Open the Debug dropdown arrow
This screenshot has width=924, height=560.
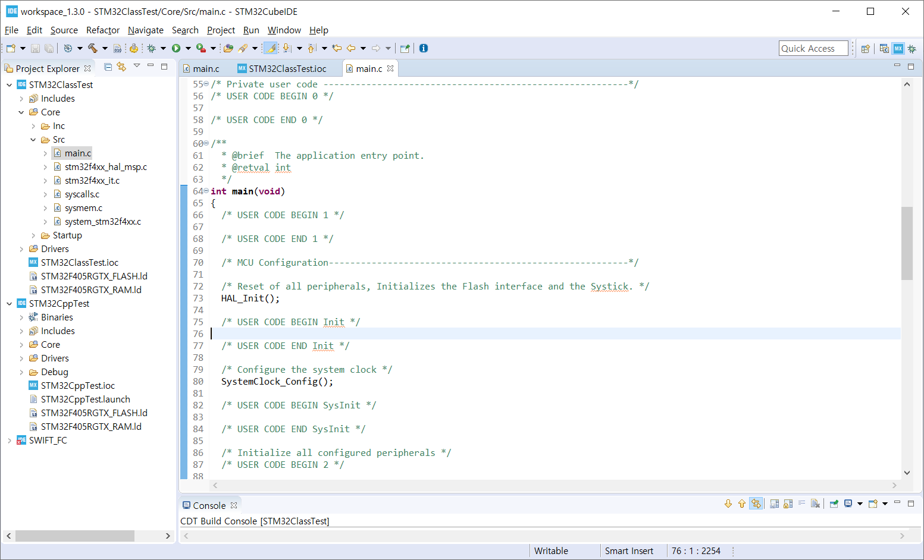click(x=163, y=48)
